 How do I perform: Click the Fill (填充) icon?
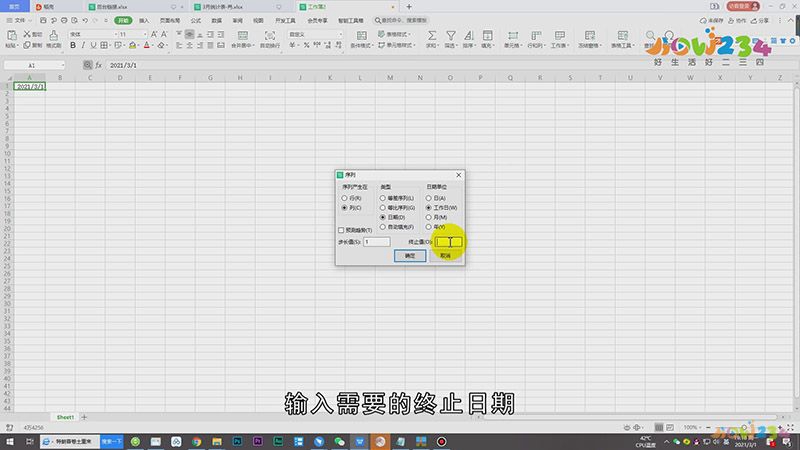pyautogui.click(x=487, y=35)
